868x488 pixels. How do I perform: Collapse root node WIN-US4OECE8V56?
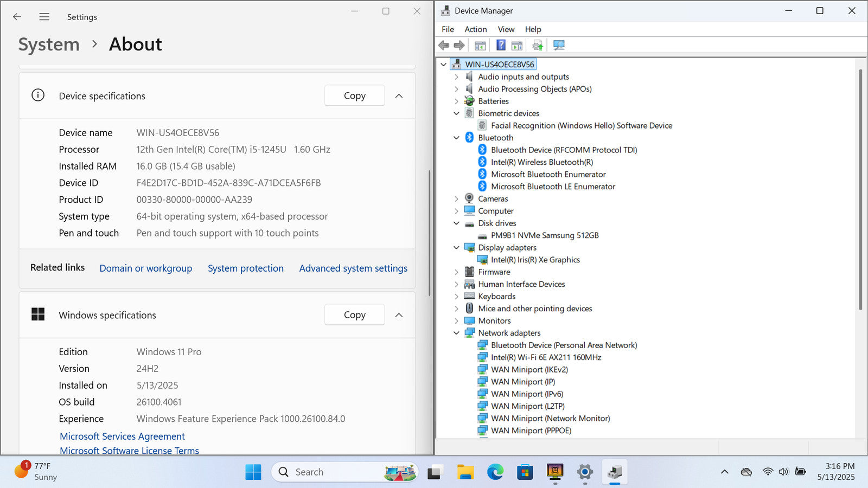(x=443, y=65)
